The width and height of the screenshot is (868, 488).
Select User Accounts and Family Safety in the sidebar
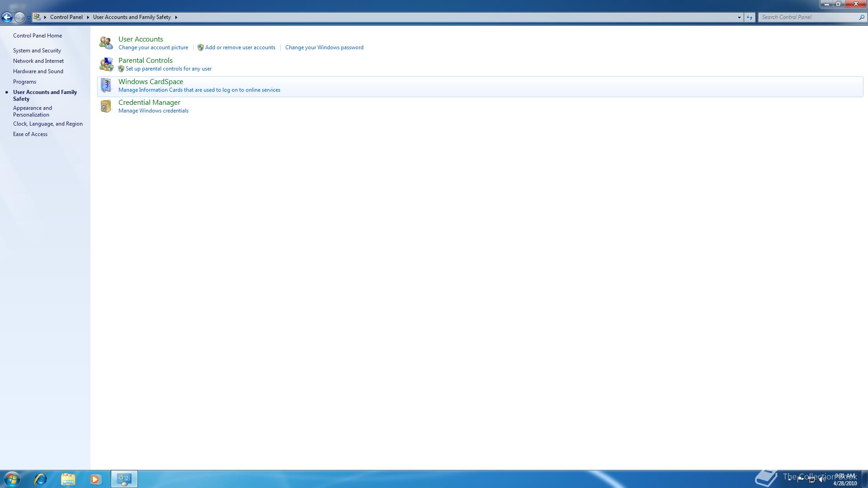click(45, 95)
